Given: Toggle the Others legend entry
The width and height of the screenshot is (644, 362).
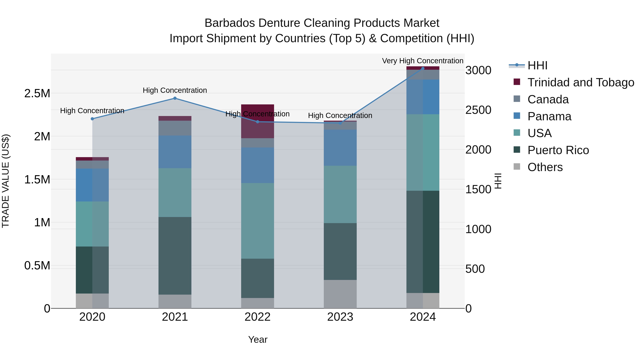Looking at the screenshot, I should coord(538,167).
